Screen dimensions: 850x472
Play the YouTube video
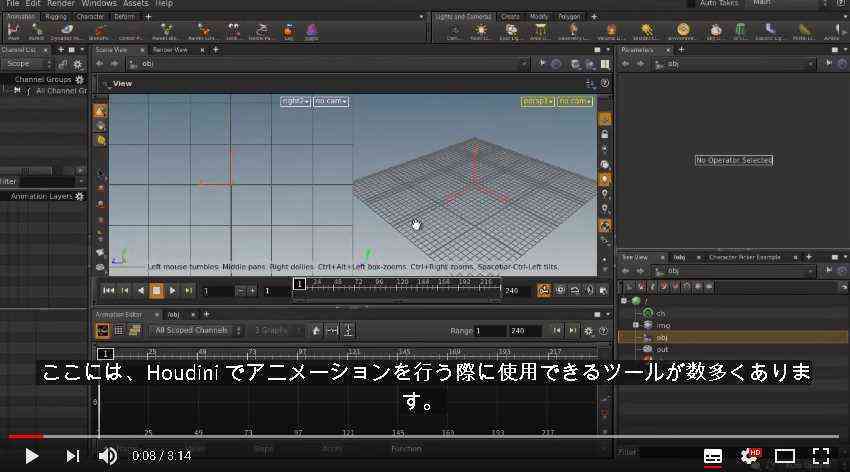coord(31,456)
